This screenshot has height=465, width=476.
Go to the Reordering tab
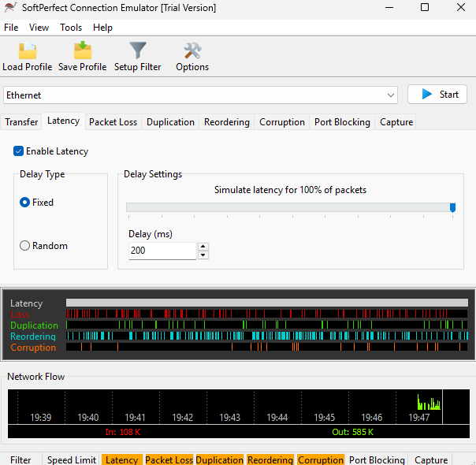coord(227,122)
